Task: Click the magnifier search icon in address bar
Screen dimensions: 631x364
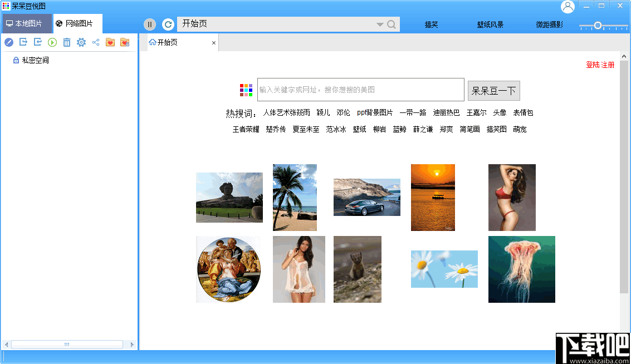Action: (391, 24)
